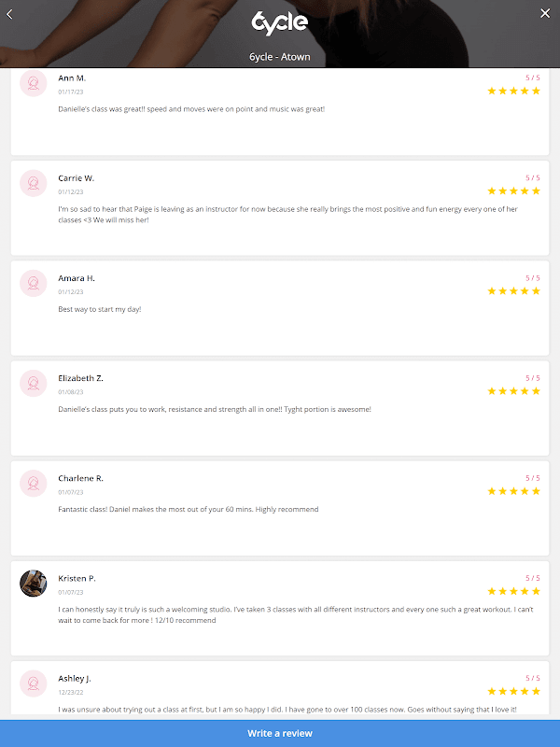
Task: Click Ann M.'s five-star rating
Action: coord(513,91)
